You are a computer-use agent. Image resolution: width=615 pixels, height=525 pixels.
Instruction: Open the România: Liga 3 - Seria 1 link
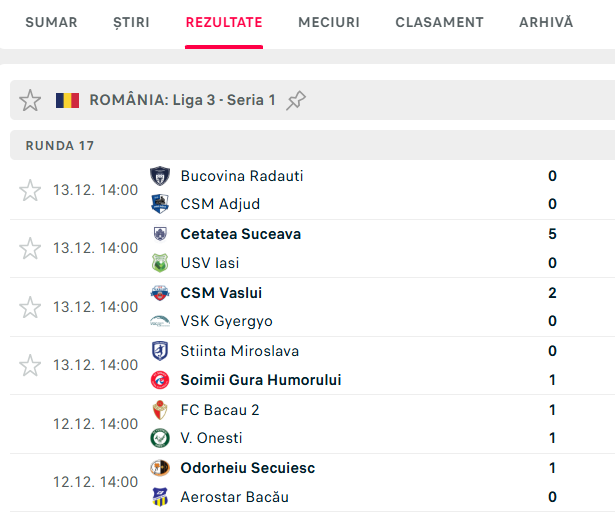point(182,100)
